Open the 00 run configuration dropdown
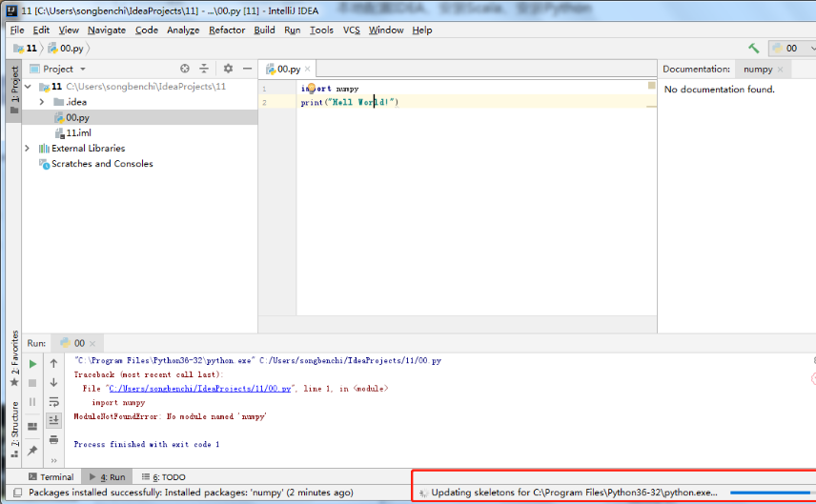The image size is (816, 504). pyautogui.click(x=792, y=49)
